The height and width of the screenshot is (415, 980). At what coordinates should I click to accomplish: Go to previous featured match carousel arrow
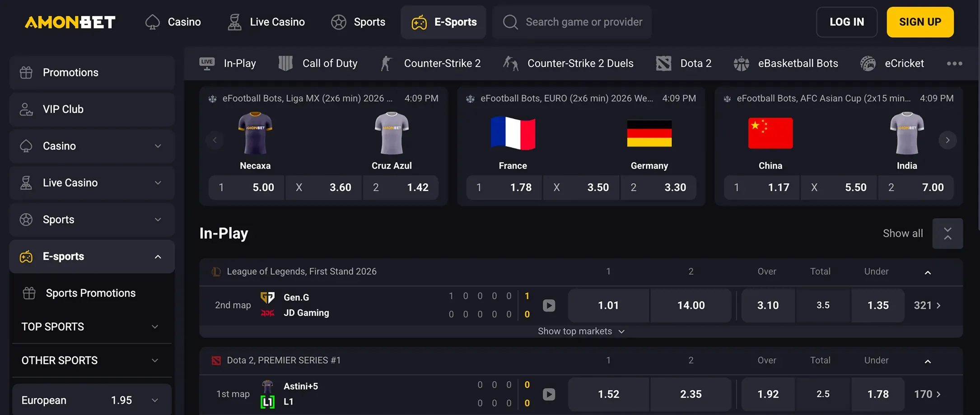215,140
